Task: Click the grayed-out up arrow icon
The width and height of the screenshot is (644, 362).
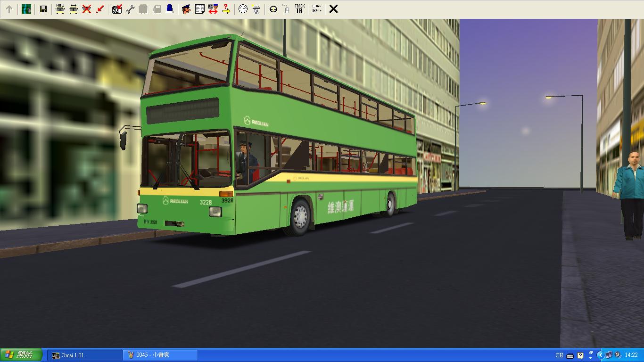Action: point(9,9)
